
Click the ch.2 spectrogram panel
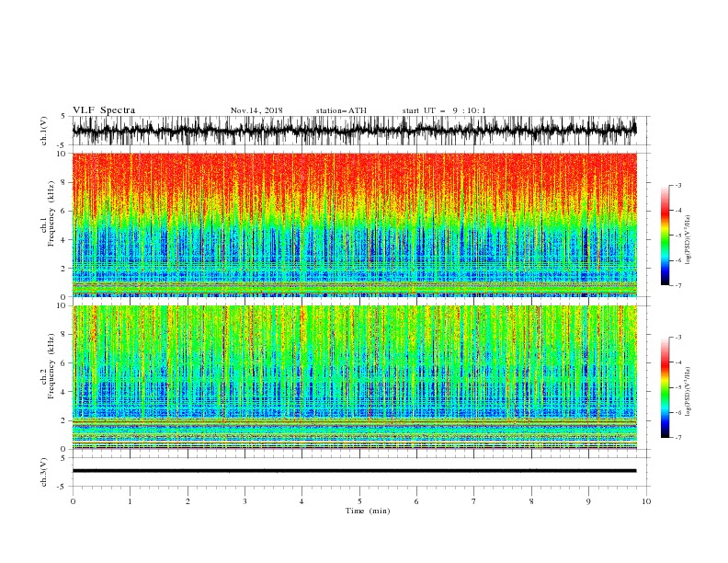click(x=354, y=377)
